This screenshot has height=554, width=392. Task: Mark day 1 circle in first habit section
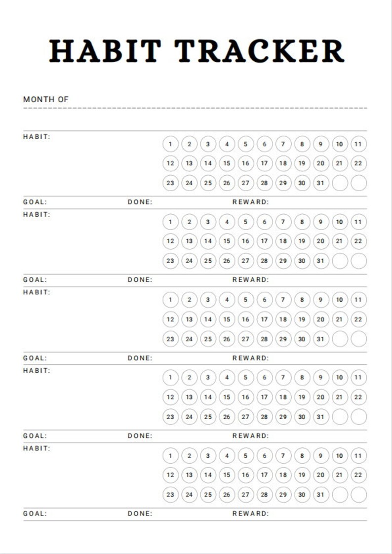pyautogui.click(x=170, y=144)
